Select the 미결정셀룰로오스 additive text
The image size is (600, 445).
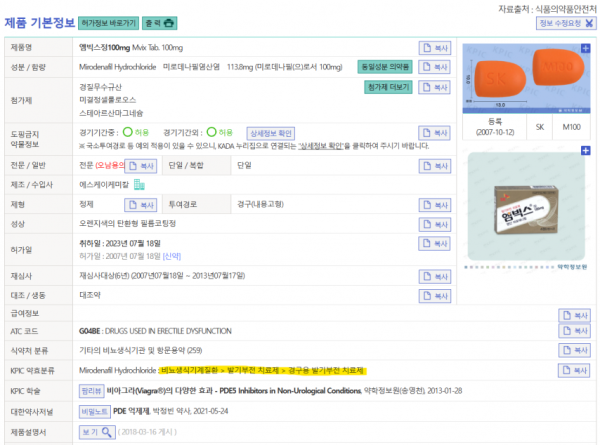tap(108, 100)
